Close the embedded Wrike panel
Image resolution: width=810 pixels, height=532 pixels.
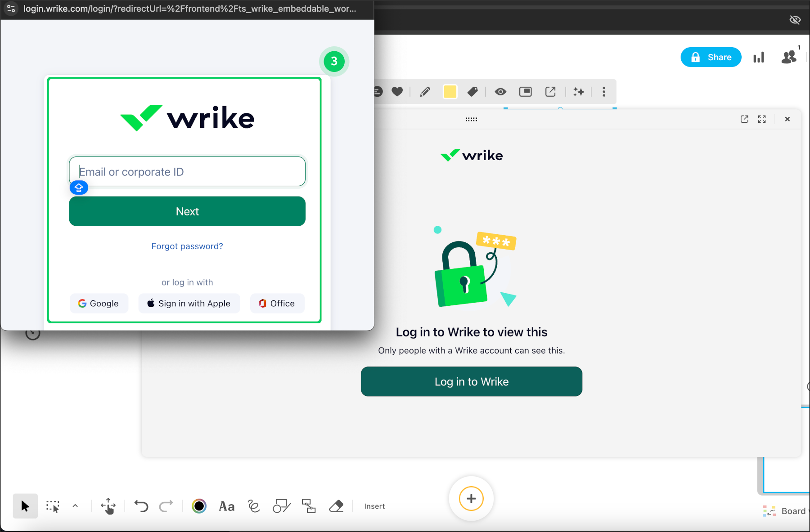click(x=787, y=119)
